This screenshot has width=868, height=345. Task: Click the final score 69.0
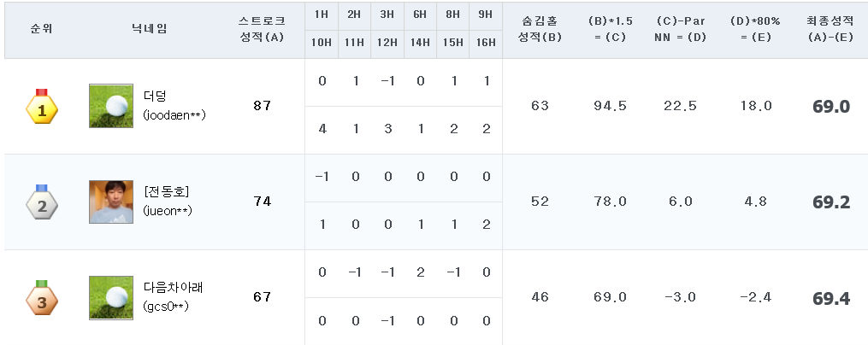(830, 107)
